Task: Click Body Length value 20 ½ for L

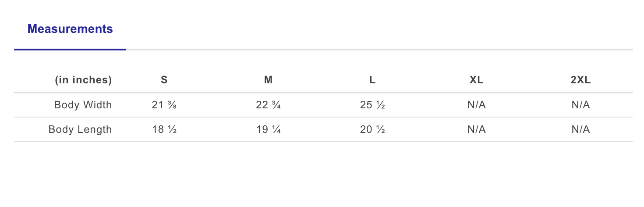Action: point(372,130)
